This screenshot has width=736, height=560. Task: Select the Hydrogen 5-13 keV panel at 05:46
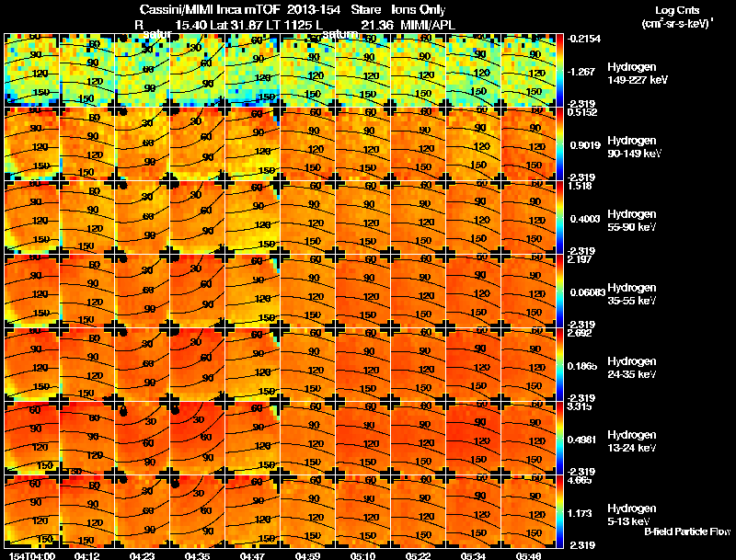point(528,511)
